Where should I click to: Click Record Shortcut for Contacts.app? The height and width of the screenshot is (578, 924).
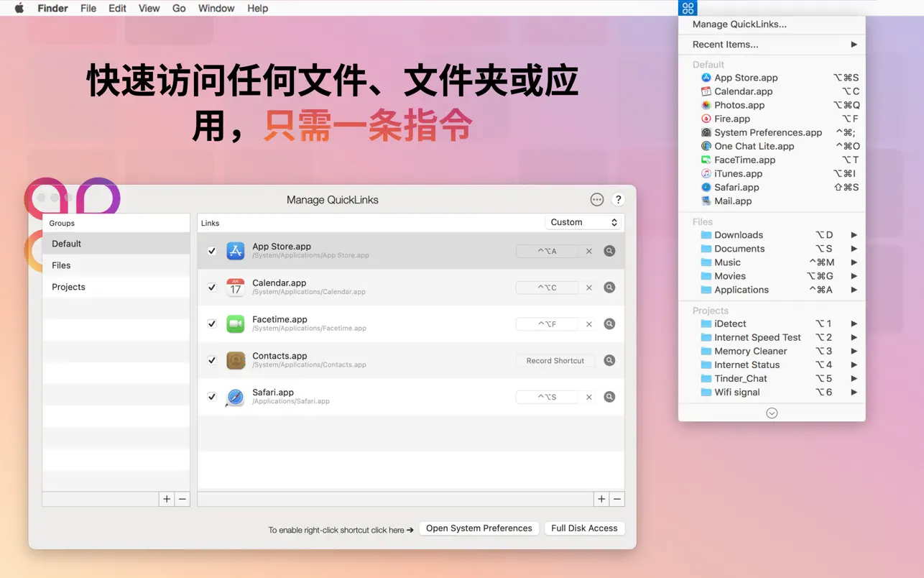[x=555, y=360]
